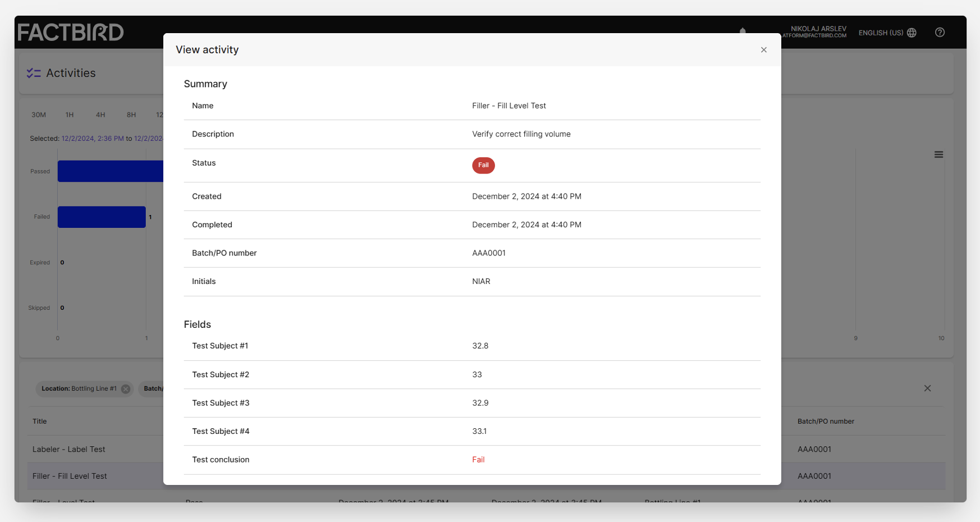Click the red Test conclusion Fail text
This screenshot has height=522, width=980.
pos(478,460)
